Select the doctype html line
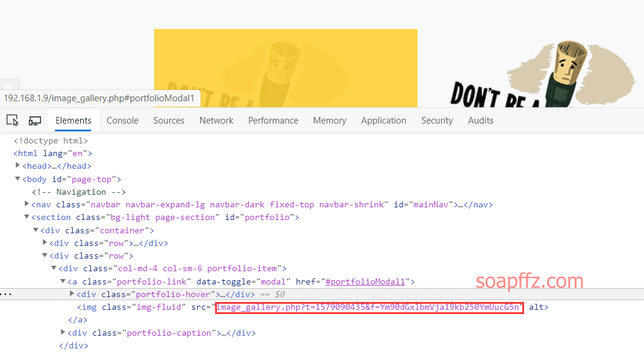The image size is (644, 352). coord(51,141)
